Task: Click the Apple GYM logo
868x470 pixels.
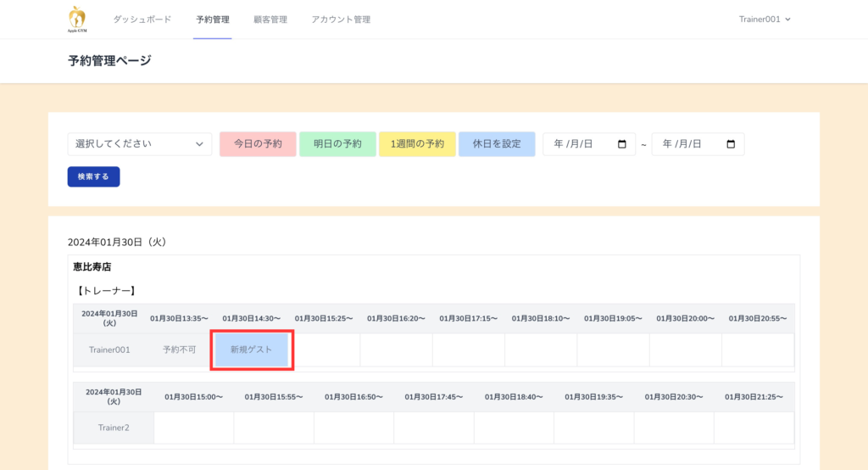Action: tap(77, 19)
